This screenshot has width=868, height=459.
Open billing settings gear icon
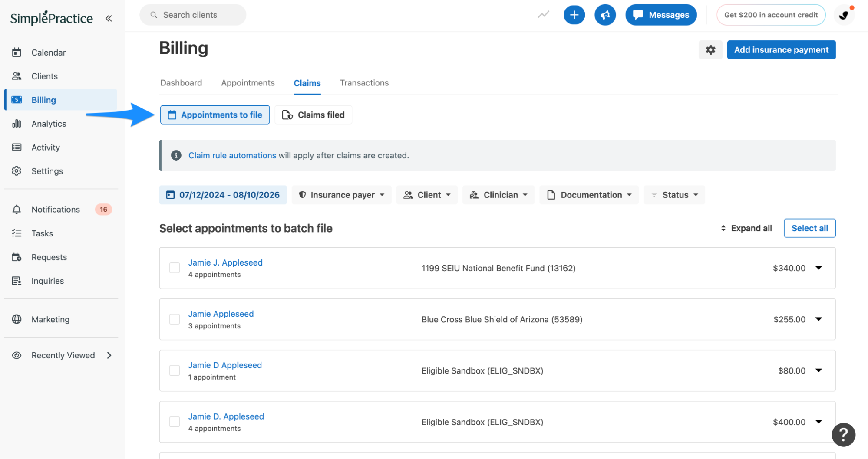click(710, 50)
